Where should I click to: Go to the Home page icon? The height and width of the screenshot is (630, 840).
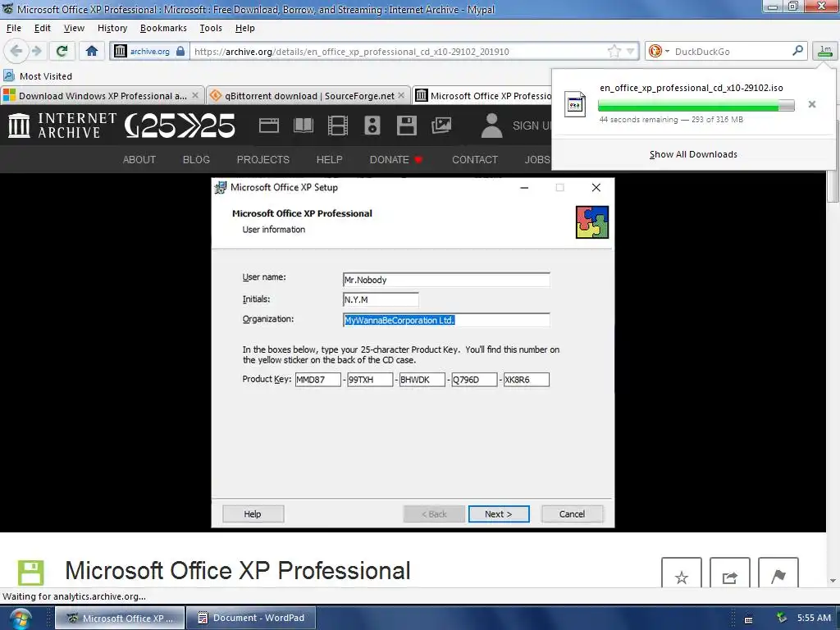[92, 51]
